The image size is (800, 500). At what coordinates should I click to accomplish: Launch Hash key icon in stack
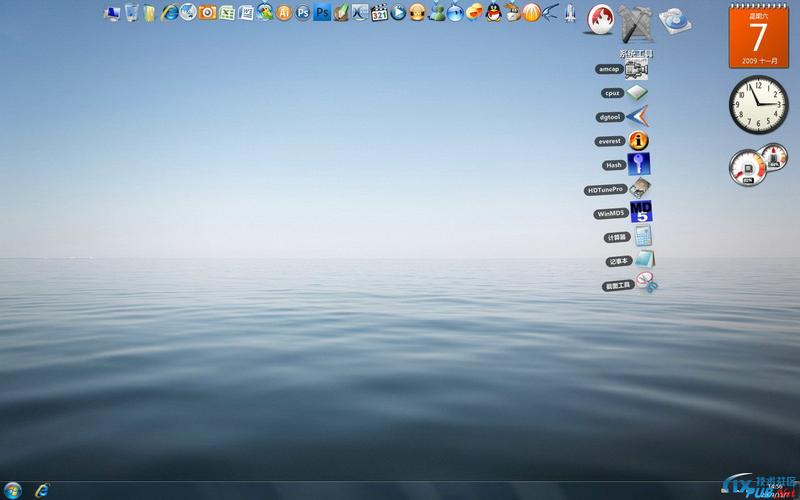639,164
